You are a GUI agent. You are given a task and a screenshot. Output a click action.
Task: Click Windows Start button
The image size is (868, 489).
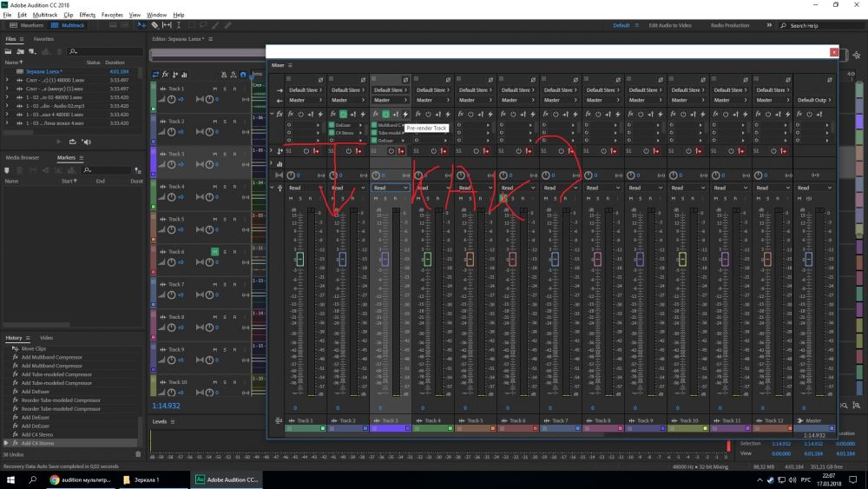pos(10,479)
